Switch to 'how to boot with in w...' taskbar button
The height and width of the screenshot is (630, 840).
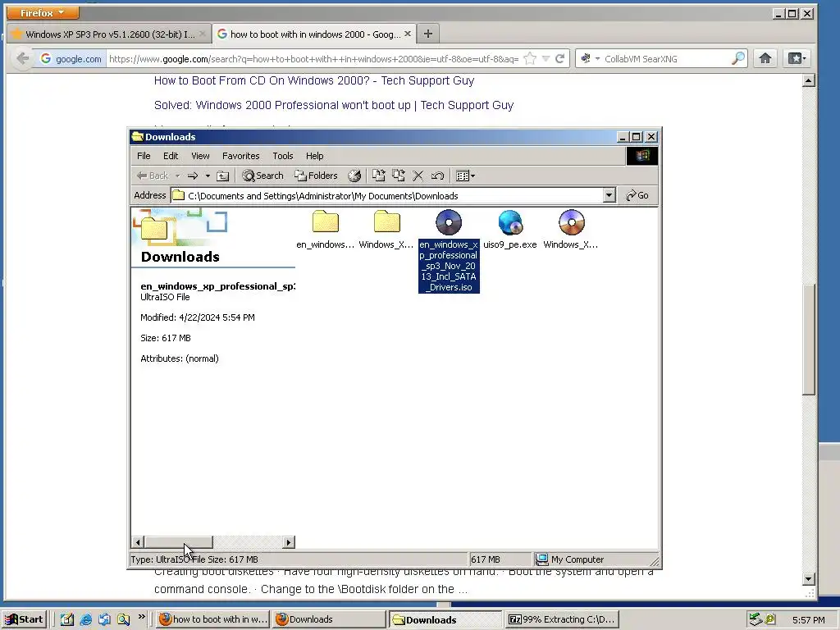tap(212, 619)
